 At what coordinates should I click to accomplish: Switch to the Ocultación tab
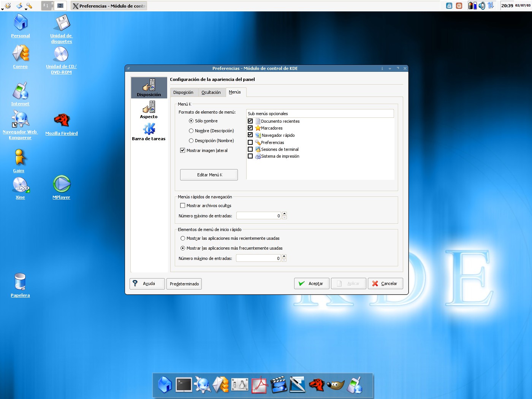(x=211, y=92)
